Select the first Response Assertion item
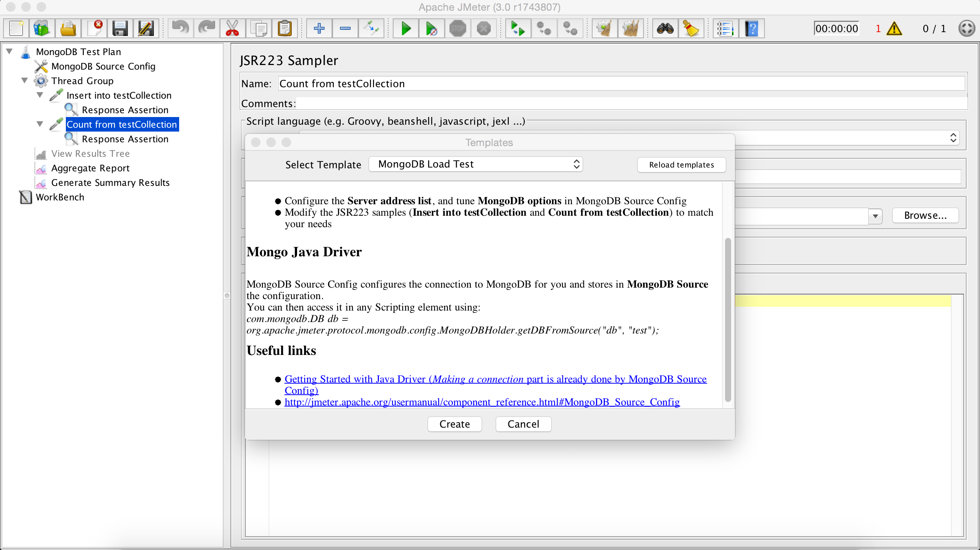The width and height of the screenshot is (980, 550). point(125,110)
